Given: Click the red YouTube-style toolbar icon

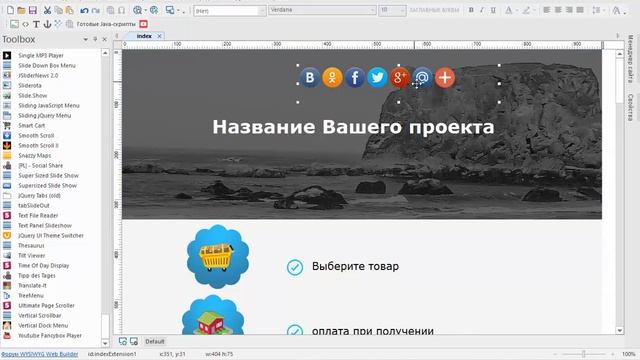Looking at the screenshot, I should (x=144, y=24).
